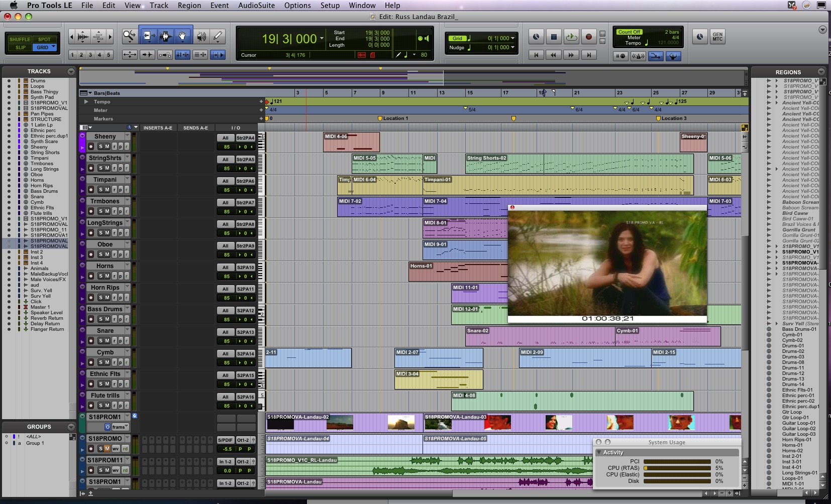This screenshot has height=504, width=831.
Task: Click Go to End transport button
Action: [x=588, y=55]
